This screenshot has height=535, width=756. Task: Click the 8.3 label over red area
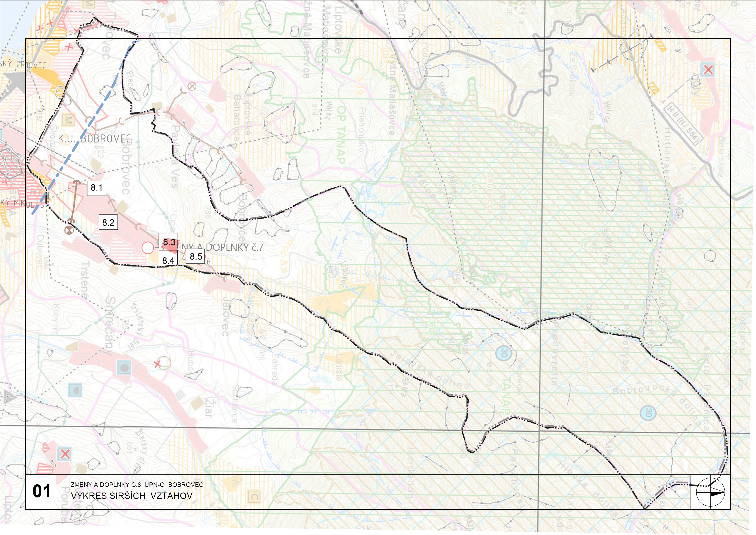(x=169, y=242)
